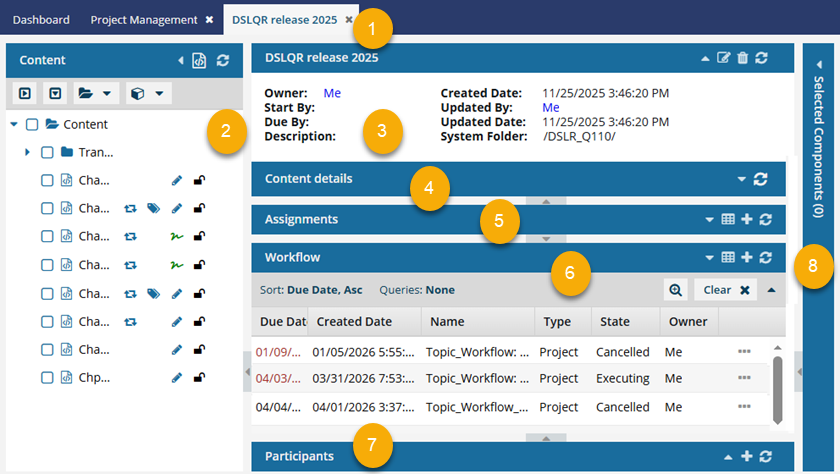
Task: Open actions menu for Executing workflow row
Action: click(744, 378)
